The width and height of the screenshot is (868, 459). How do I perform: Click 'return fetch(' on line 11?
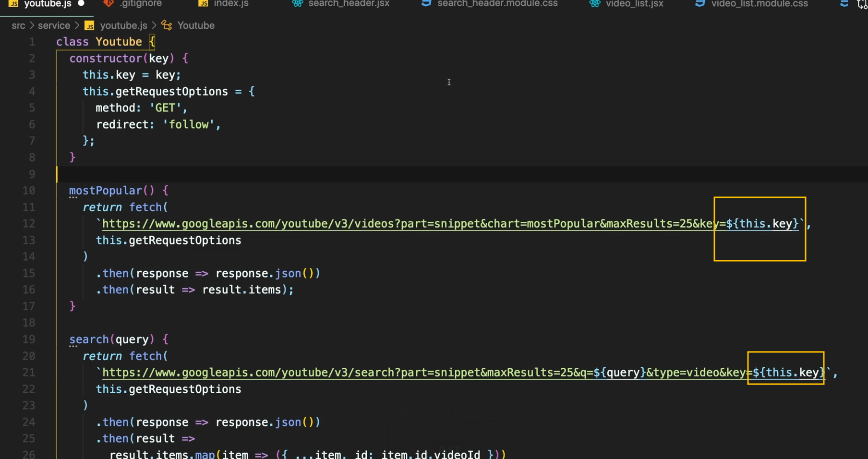(x=125, y=207)
